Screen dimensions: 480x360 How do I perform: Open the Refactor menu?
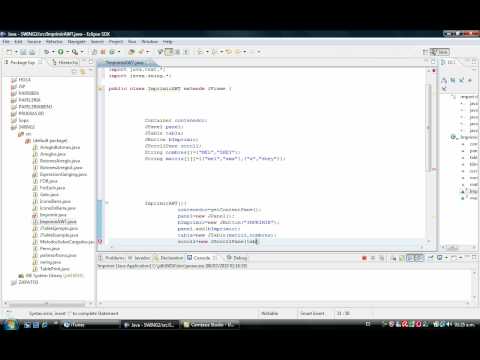point(54,42)
